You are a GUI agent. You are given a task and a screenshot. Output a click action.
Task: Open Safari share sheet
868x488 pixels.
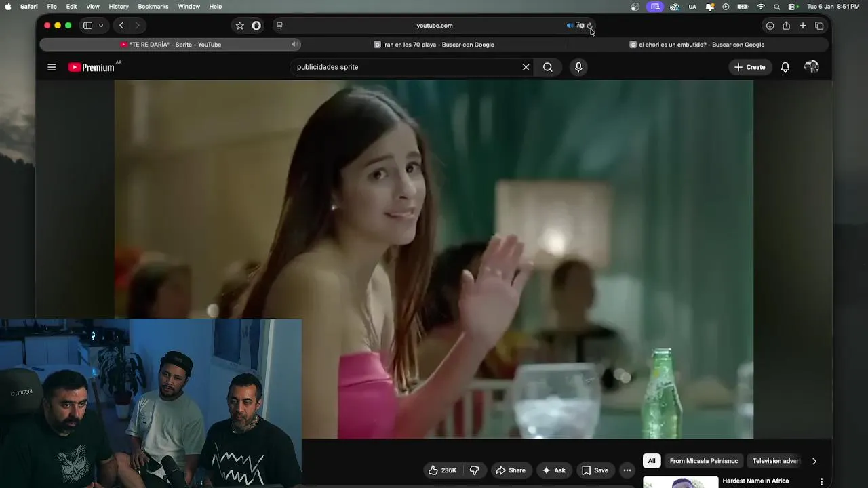point(786,26)
